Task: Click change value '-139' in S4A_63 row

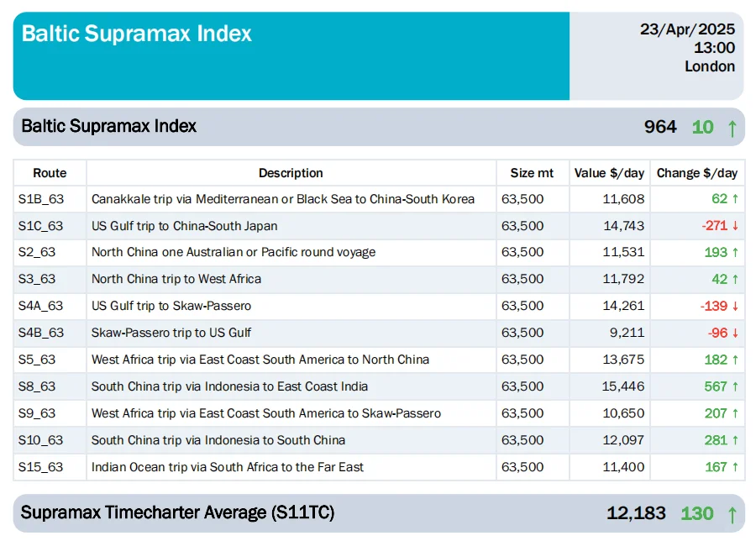Action: (x=713, y=306)
